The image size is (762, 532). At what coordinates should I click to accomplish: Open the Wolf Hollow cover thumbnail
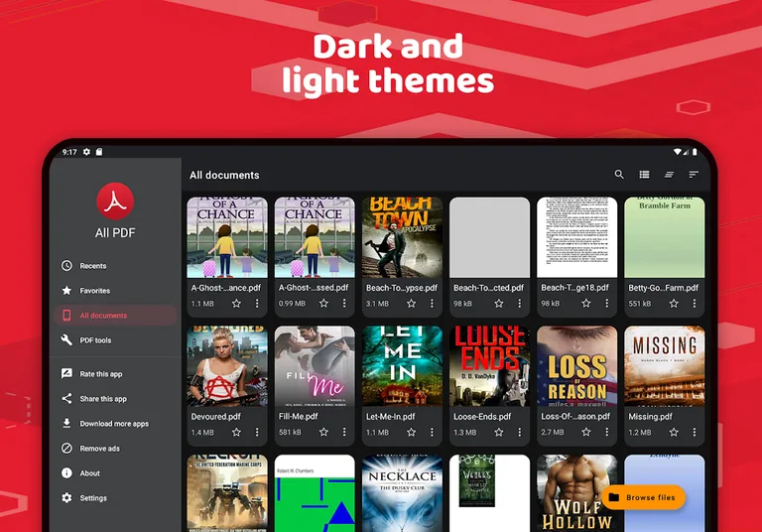pos(576,493)
